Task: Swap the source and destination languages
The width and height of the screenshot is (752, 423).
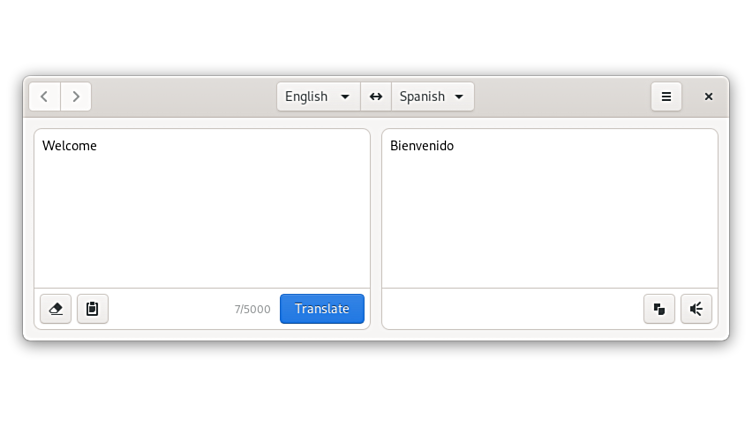Action: [376, 97]
